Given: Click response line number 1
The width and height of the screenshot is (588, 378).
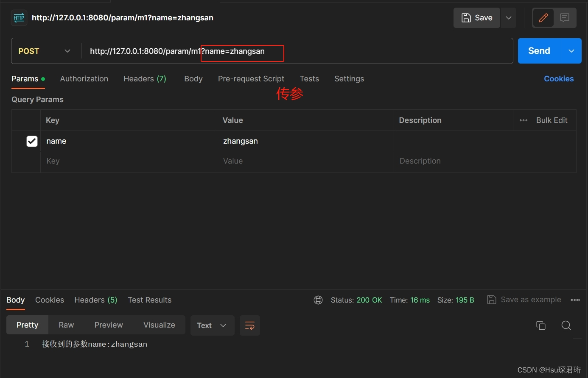Looking at the screenshot, I should point(27,344).
